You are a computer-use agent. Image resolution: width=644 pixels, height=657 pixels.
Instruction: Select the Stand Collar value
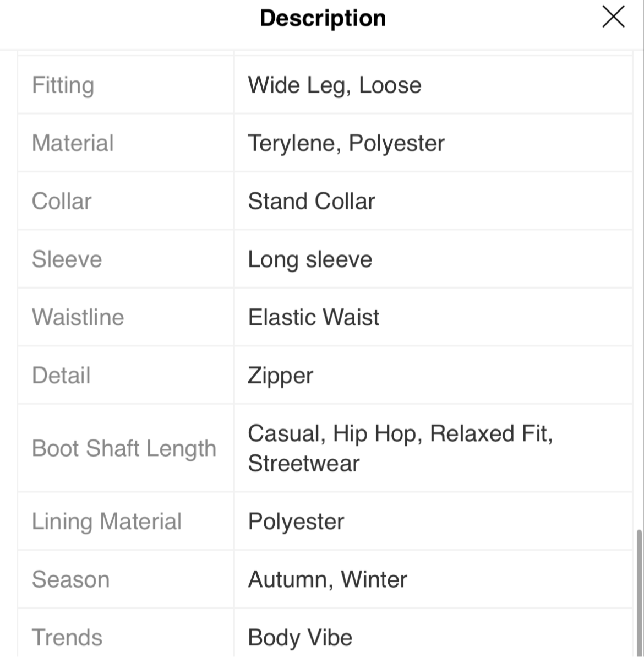coord(312,201)
